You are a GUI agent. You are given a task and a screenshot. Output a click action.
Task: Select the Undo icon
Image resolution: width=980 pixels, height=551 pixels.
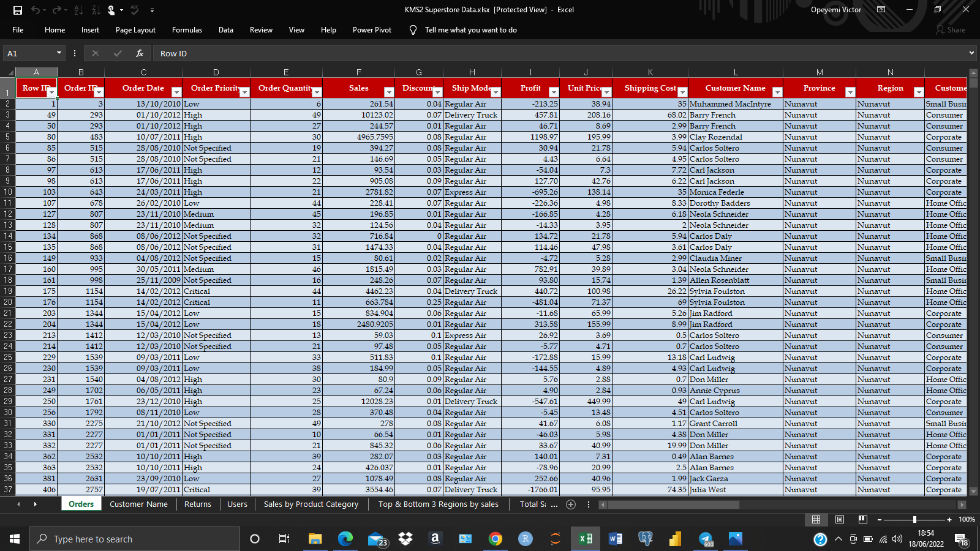click(37, 9)
